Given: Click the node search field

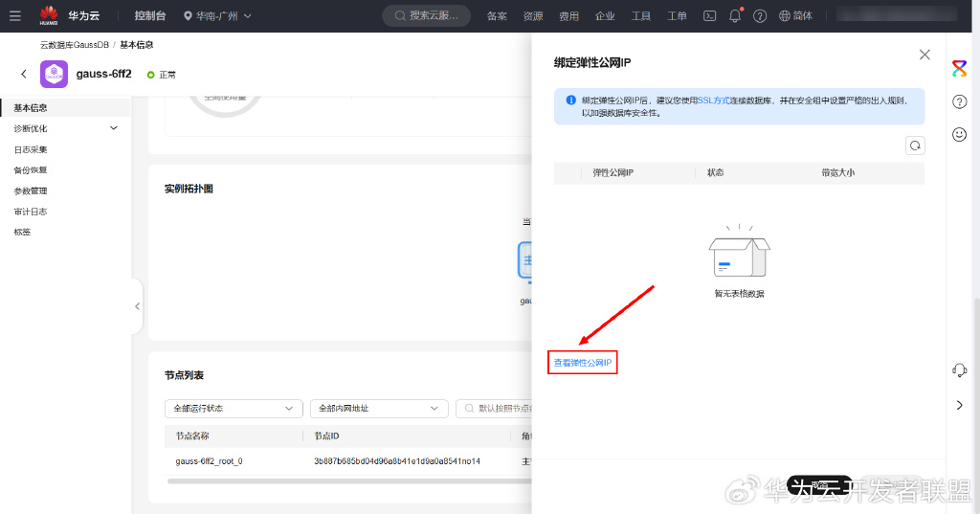Looking at the screenshot, I should [x=494, y=409].
